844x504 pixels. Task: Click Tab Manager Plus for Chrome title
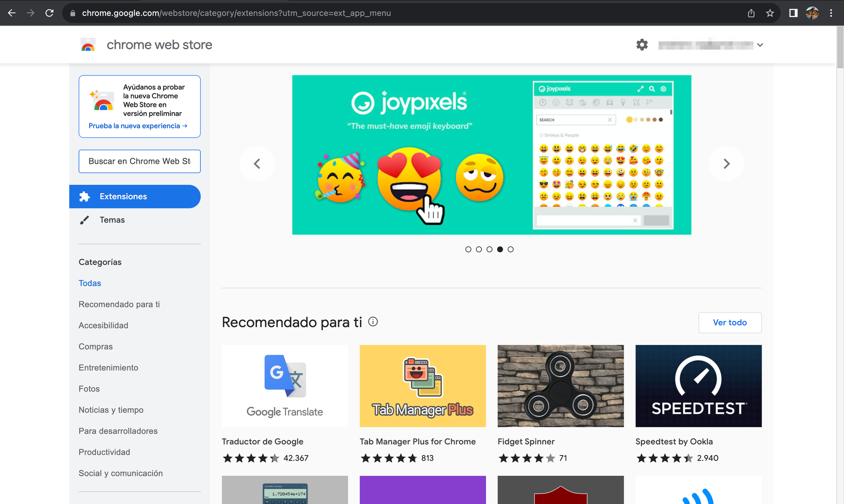pyautogui.click(x=418, y=442)
